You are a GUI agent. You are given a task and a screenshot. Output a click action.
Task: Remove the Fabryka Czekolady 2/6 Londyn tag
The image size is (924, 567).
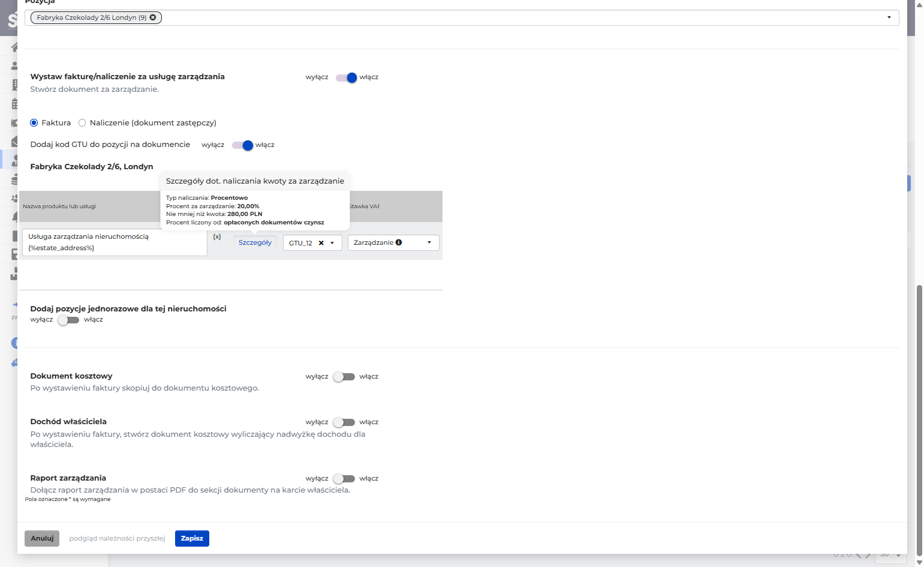[x=153, y=17]
